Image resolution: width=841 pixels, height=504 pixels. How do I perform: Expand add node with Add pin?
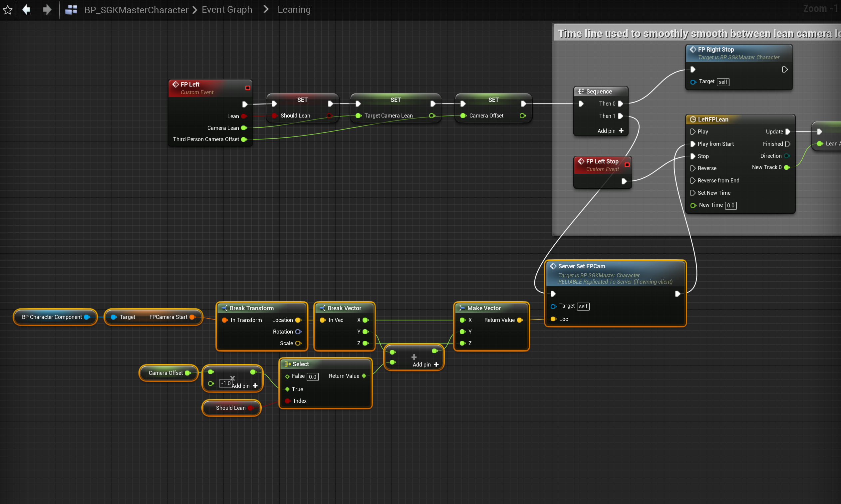(425, 365)
